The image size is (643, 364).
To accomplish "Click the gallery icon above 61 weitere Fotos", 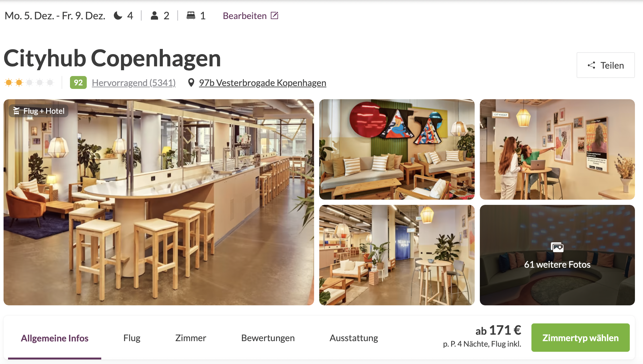I will 557,247.
